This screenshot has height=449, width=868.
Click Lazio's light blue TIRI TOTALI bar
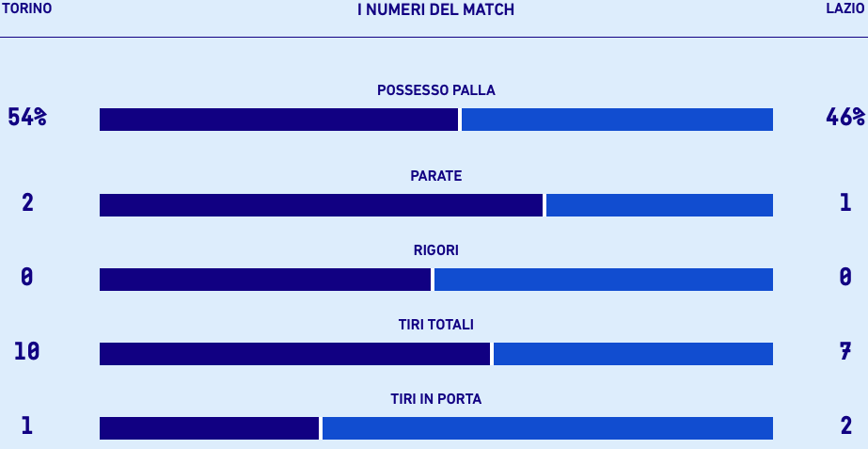(633, 354)
